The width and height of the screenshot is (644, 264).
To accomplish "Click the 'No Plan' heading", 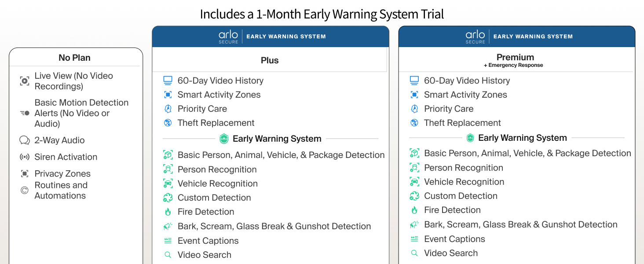I will point(74,58).
